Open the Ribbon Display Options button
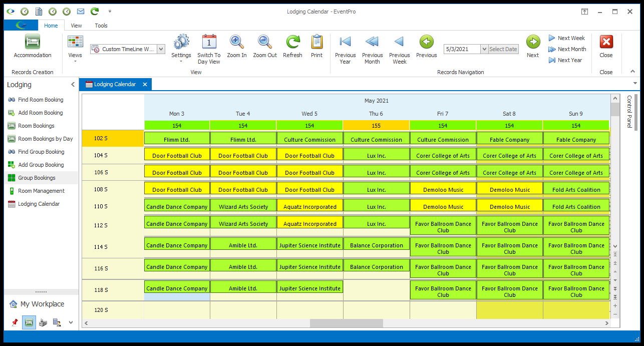The height and width of the screenshot is (346, 644). pos(584,11)
